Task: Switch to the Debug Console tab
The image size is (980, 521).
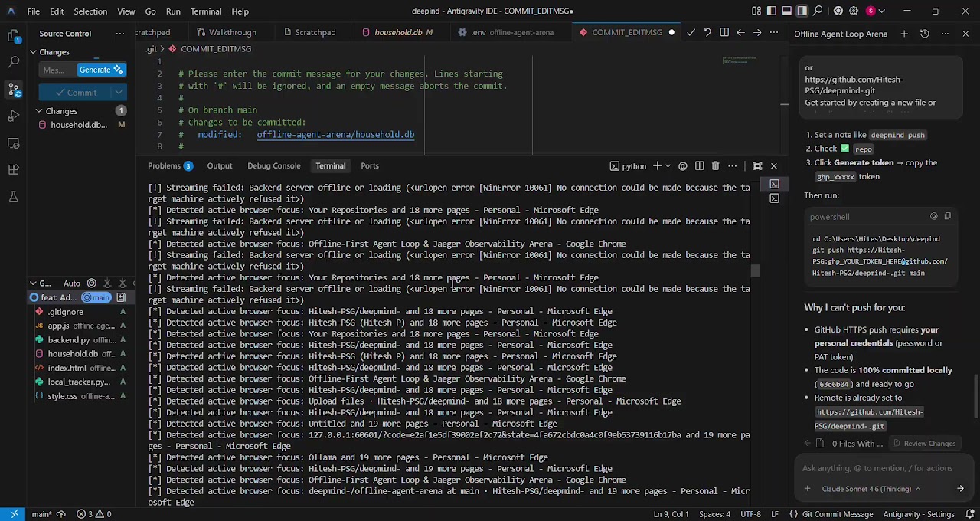Action: point(273,165)
